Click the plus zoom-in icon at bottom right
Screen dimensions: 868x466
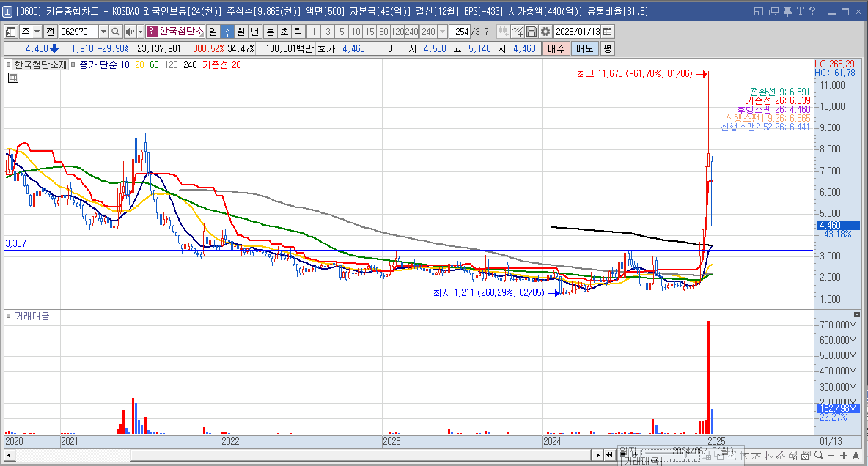(x=844, y=456)
